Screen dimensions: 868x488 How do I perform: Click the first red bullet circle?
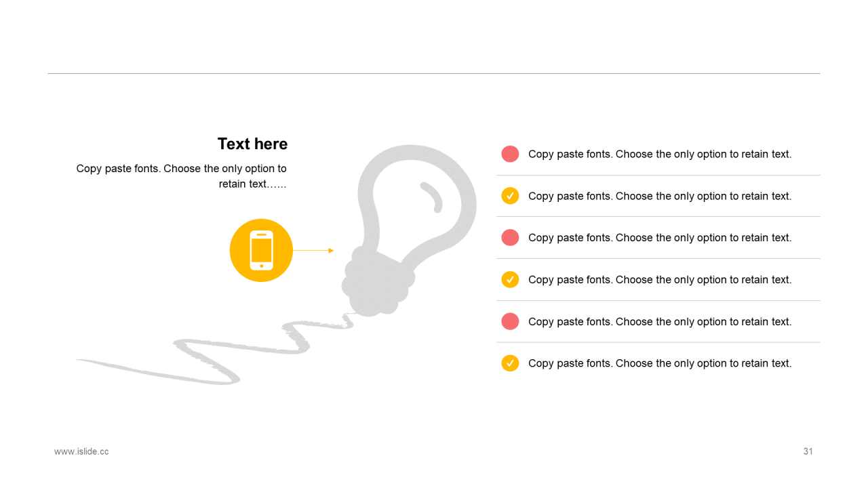(x=510, y=154)
